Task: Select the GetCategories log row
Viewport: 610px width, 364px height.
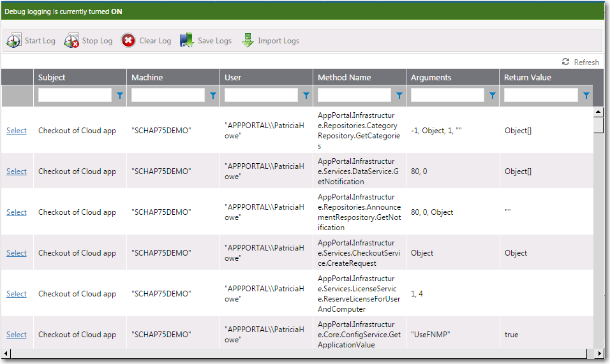Action: (x=17, y=131)
